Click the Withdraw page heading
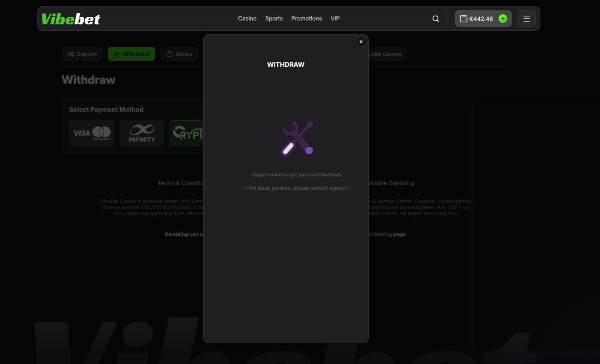Screen dimensions: 600x364 click(x=88, y=80)
